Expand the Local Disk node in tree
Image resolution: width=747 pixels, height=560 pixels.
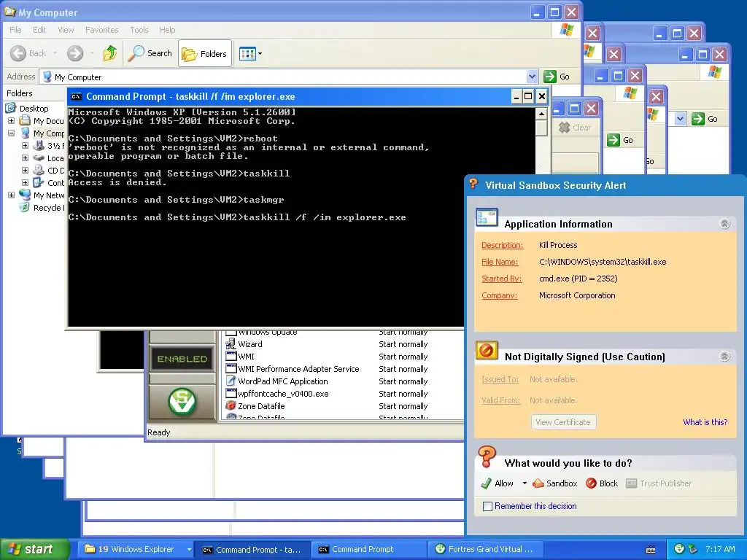pos(26,158)
